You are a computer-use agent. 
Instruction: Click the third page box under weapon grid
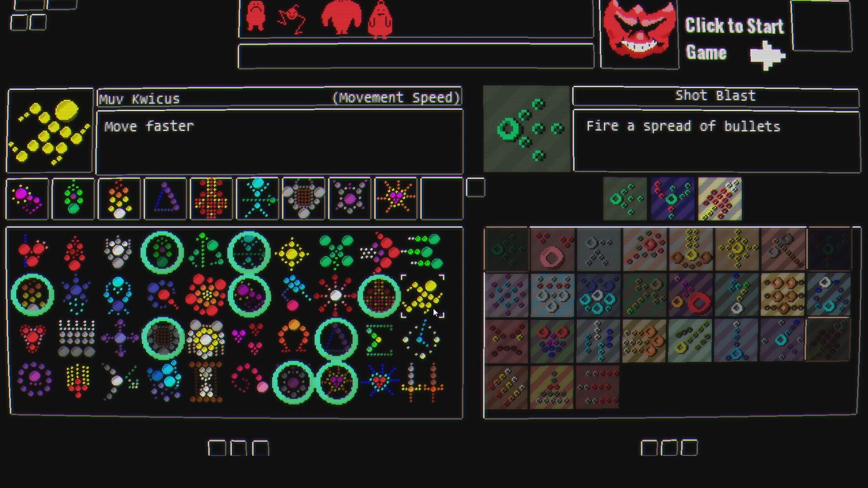(x=689, y=447)
